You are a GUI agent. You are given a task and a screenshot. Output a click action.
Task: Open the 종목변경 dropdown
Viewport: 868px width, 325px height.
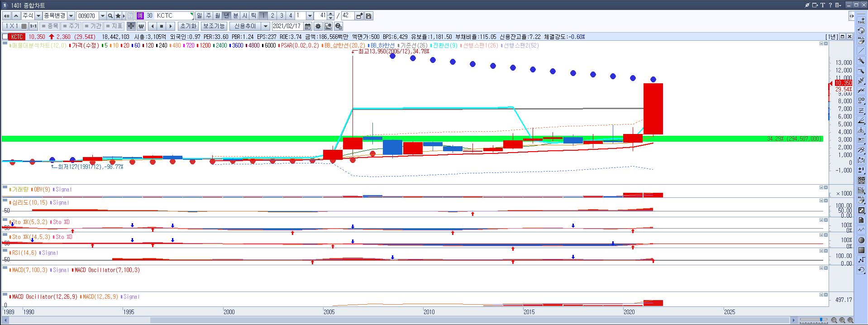[71, 16]
